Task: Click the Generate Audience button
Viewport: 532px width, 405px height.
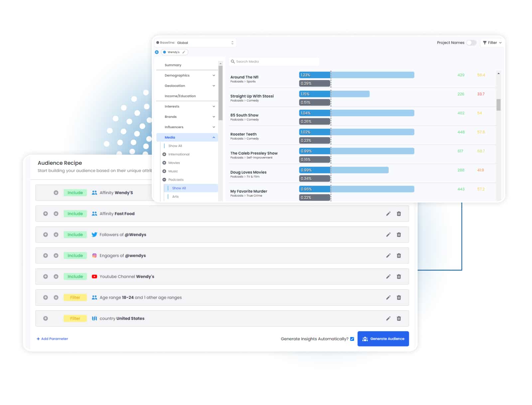Action: pos(383,339)
